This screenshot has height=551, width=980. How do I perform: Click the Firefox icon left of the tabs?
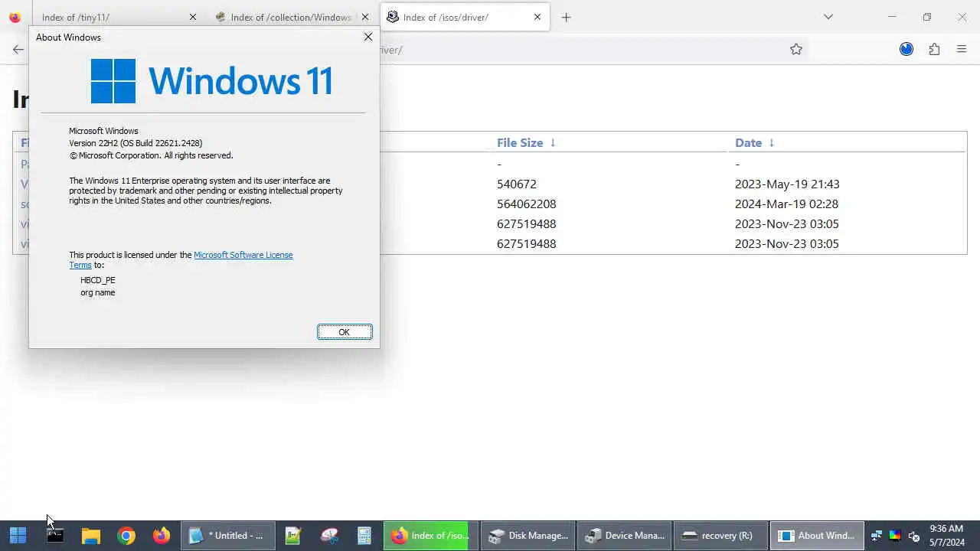[x=15, y=17]
